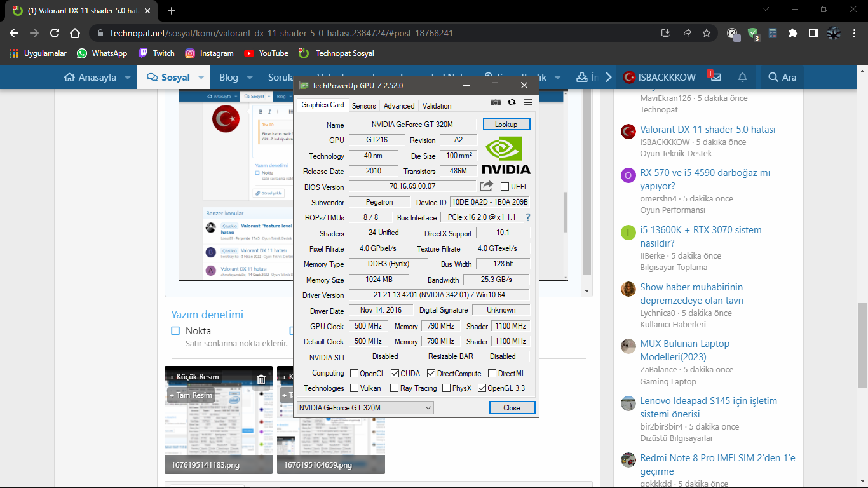Go to the browser home page

coord(75,33)
